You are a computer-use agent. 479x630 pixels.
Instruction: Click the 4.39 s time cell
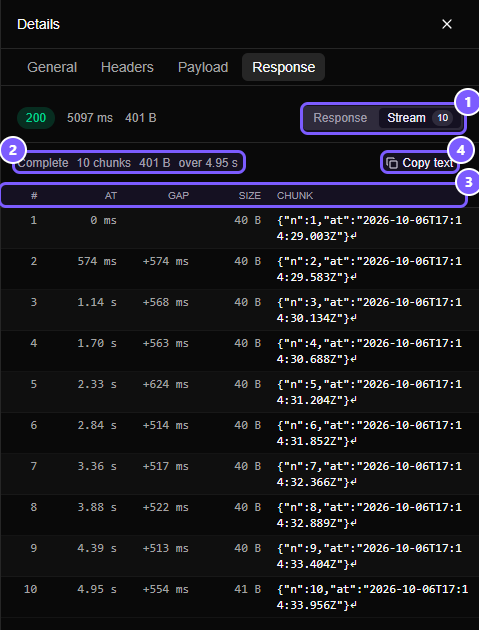coord(97,548)
